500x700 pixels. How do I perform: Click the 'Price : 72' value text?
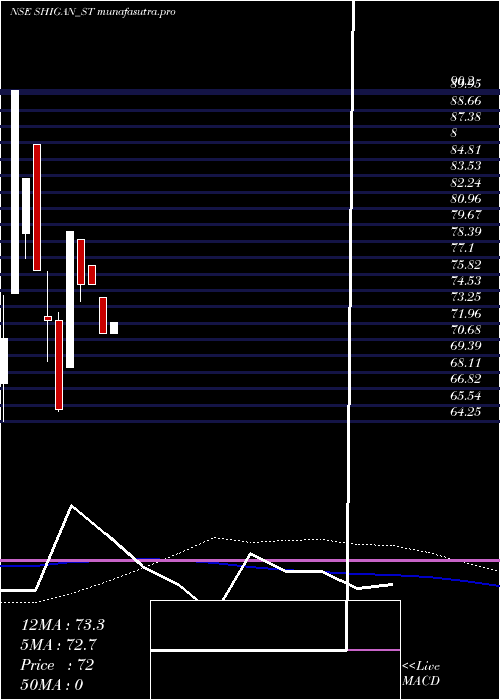tap(57, 665)
